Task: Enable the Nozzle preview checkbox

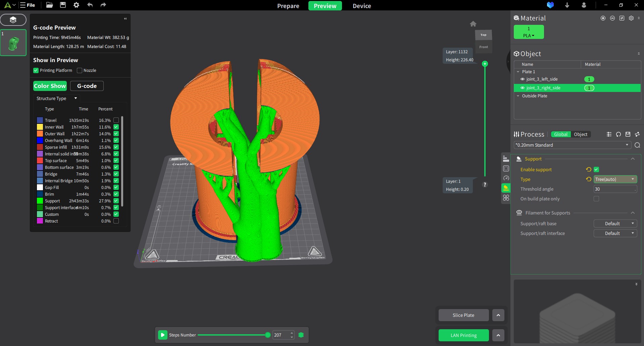Action: click(80, 70)
